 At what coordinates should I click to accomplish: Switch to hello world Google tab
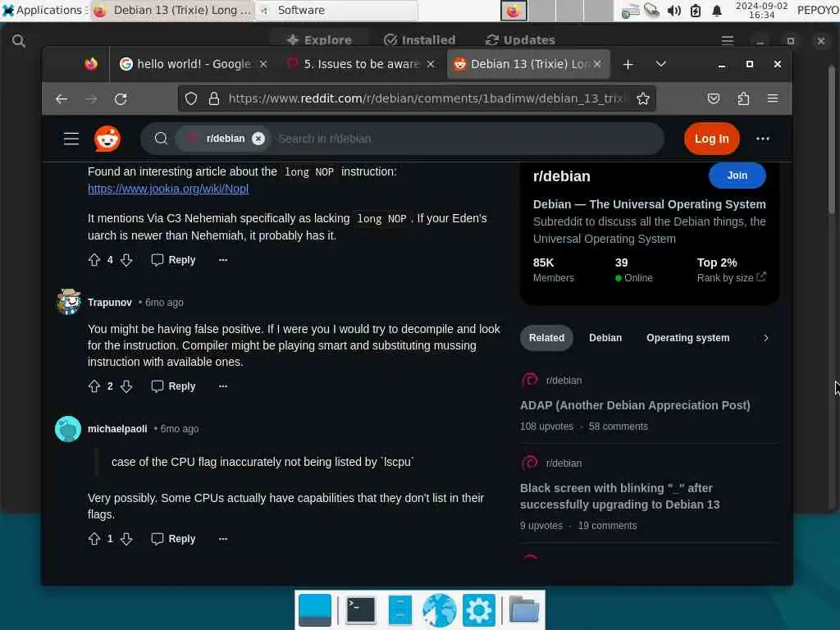tap(186, 64)
